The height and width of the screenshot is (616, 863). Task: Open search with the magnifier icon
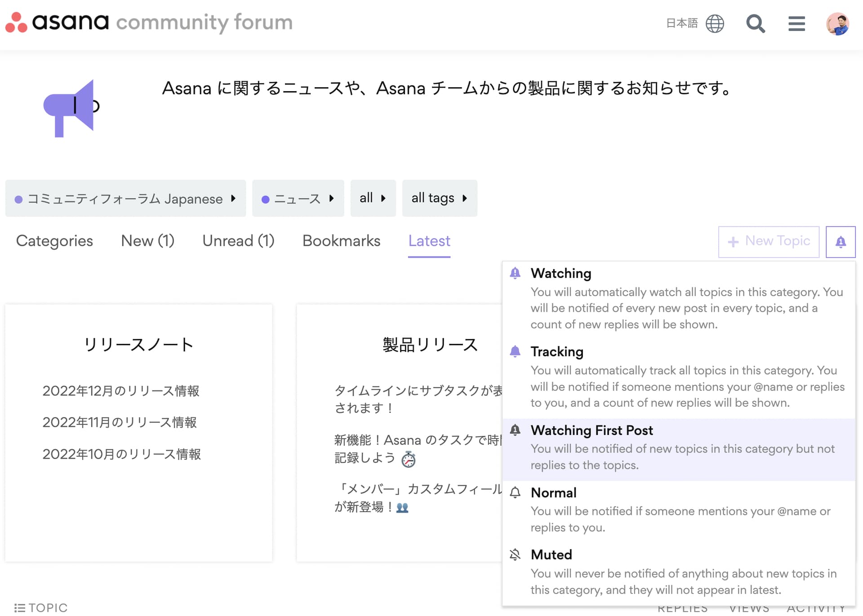pyautogui.click(x=755, y=23)
